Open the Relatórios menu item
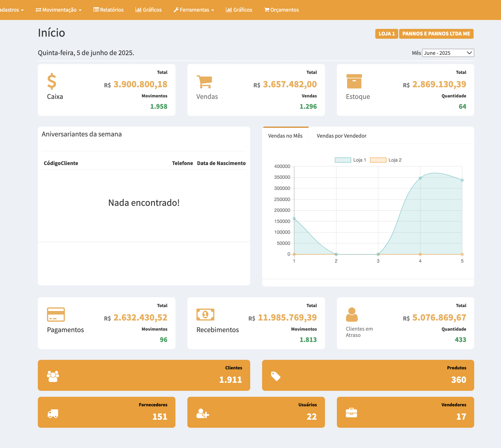Viewport: 501px width, 448px height. (x=108, y=10)
